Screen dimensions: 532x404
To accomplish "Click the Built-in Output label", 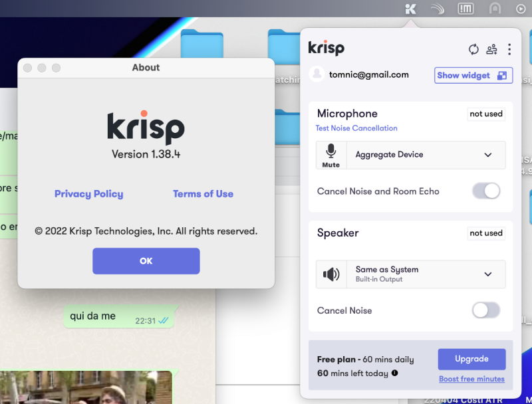I will (379, 279).
